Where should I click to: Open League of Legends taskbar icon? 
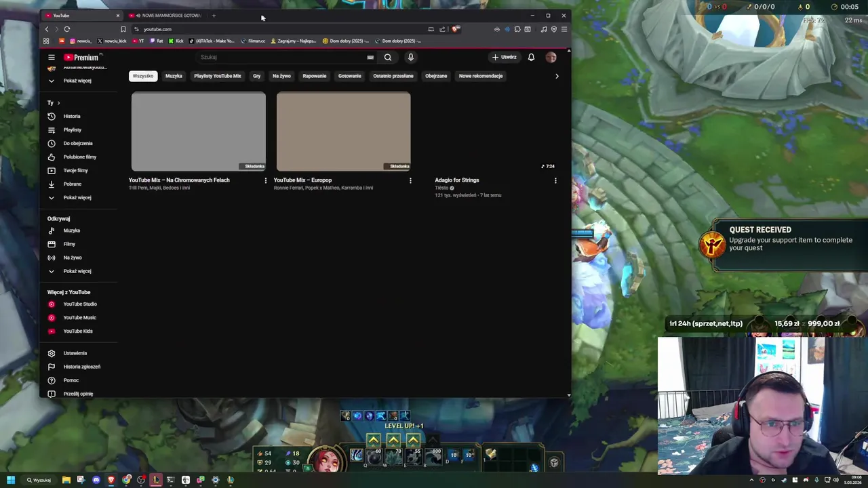pyautogui.click(x=156, y=480)
